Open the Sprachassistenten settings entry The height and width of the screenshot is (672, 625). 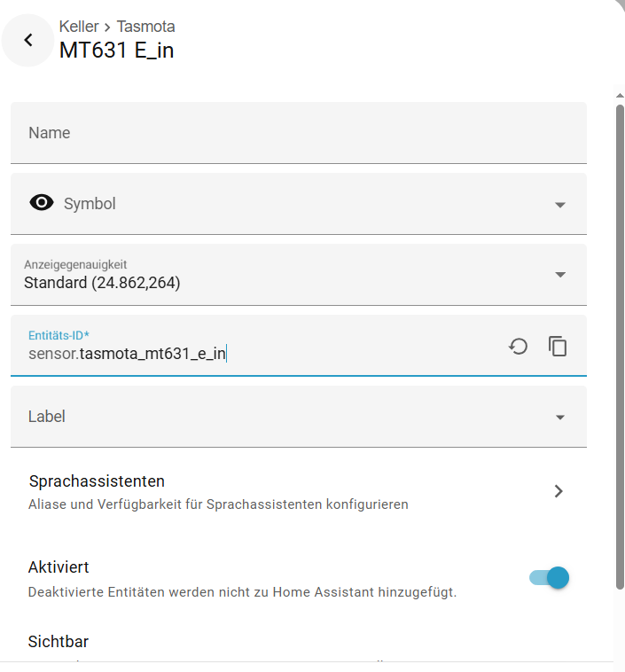point(98,482)
